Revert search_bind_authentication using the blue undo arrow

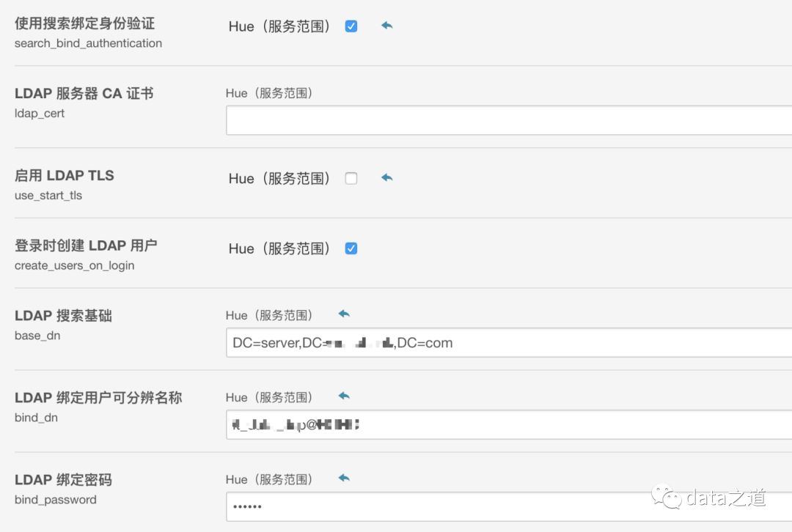[386, 25]
